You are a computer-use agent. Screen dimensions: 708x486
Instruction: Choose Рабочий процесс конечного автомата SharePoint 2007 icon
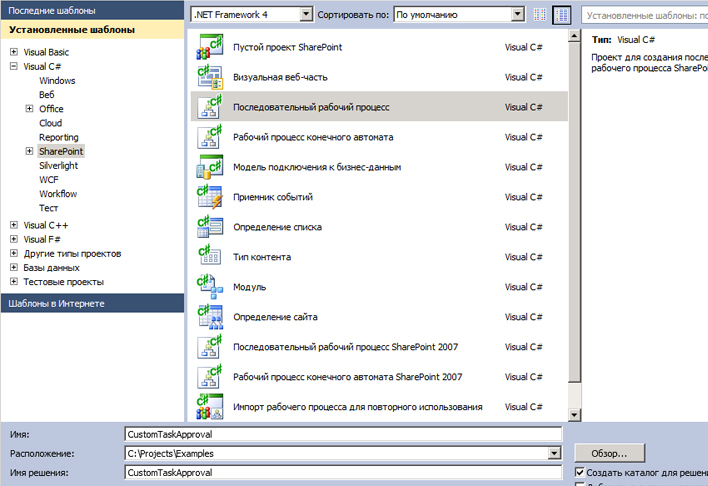[x=210, y=377]
